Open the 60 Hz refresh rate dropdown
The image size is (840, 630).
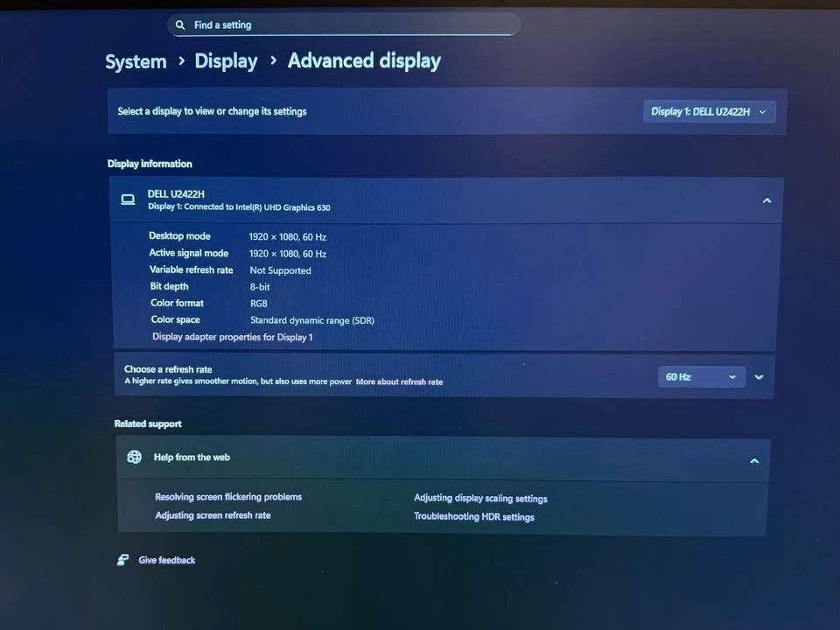coord(701,377)
